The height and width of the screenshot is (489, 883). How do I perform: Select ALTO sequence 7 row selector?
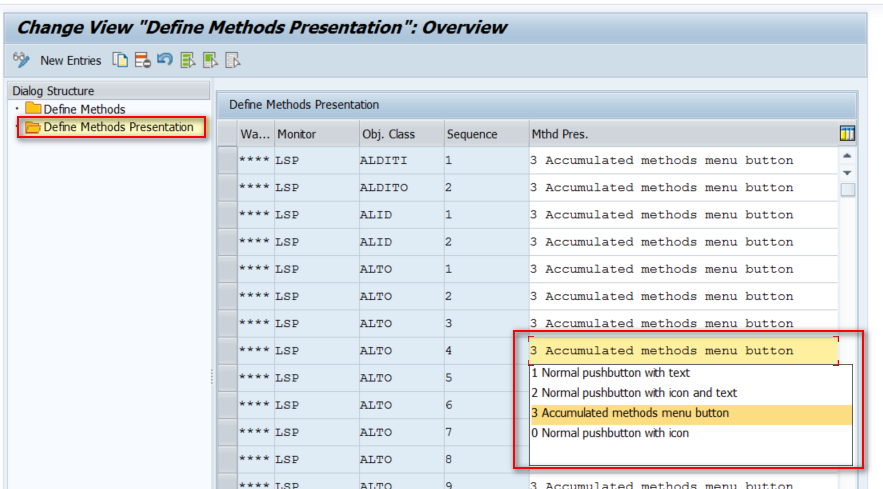point(228,432)
